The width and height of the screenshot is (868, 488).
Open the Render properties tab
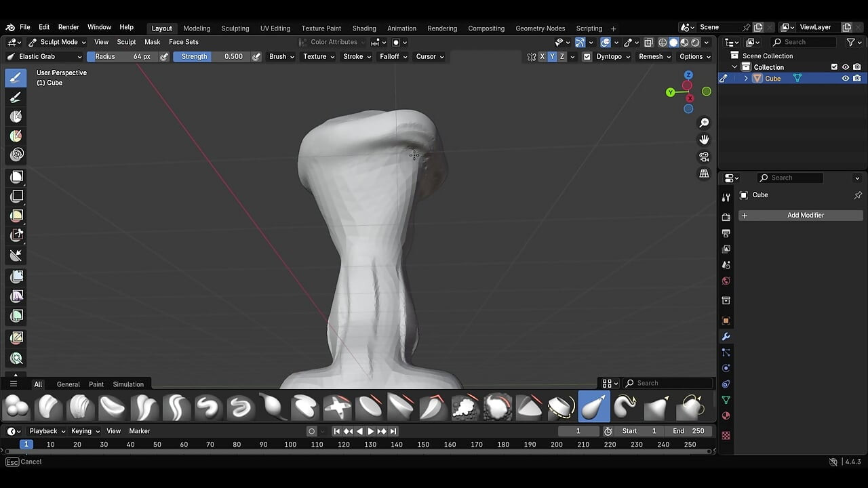(x=726, y=217)
